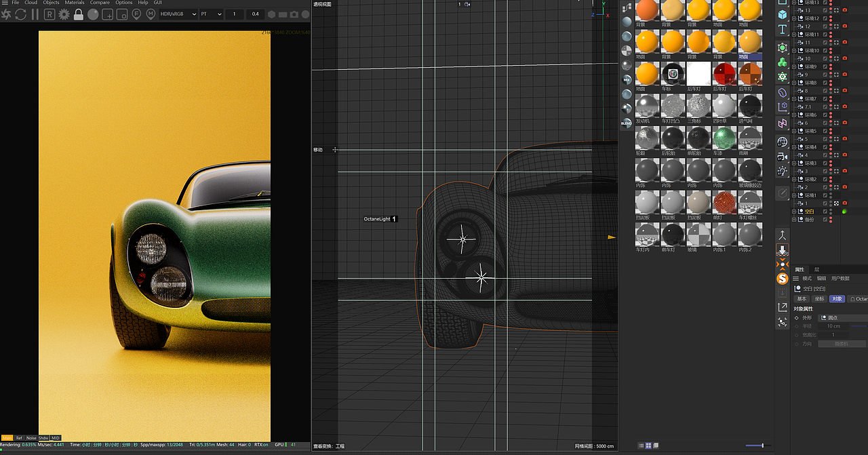Click the 对象 attribute button

tap(837, 298)
